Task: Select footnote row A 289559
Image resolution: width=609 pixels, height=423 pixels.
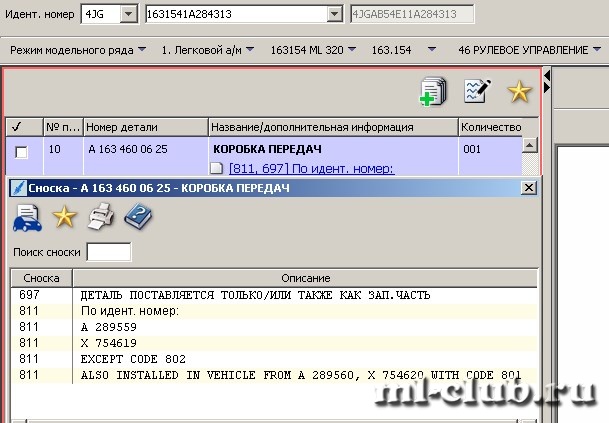Action: (x=274, y=327)
